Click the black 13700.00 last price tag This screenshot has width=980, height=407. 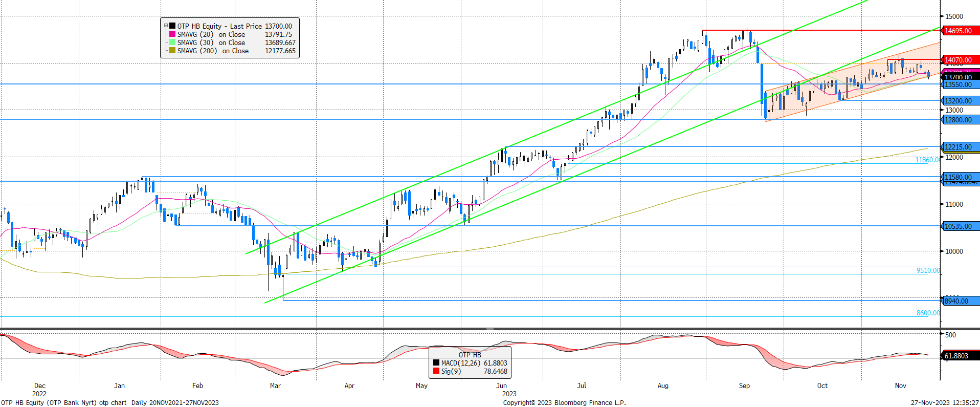click(x=960, y=77)
